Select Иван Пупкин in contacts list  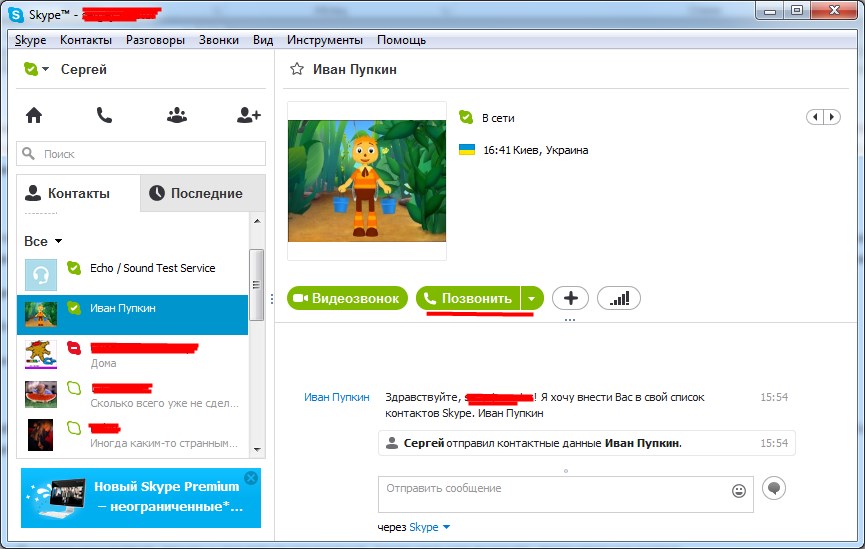[x=132, y=315]
